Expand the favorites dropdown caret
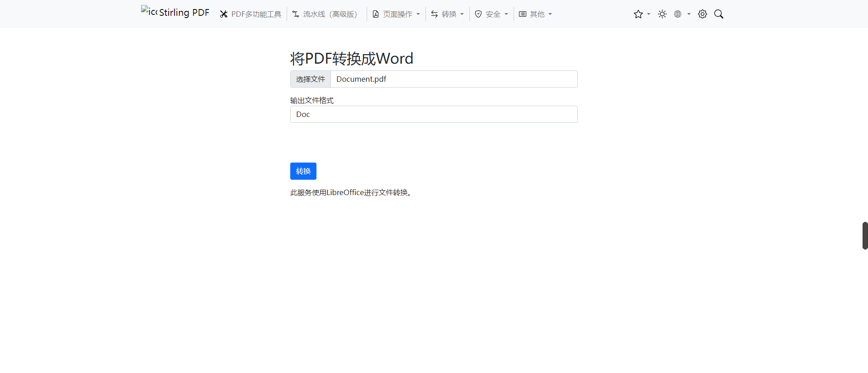Screen dimensions: 868x373 [649, 14]
